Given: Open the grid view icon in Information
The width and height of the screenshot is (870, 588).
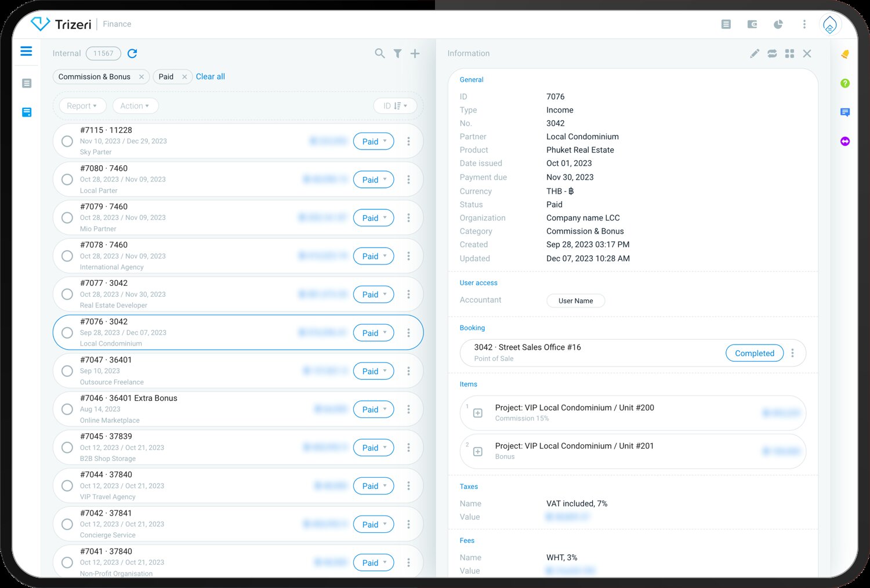Looking at the screenshot, I should click(x=789, y=53).
